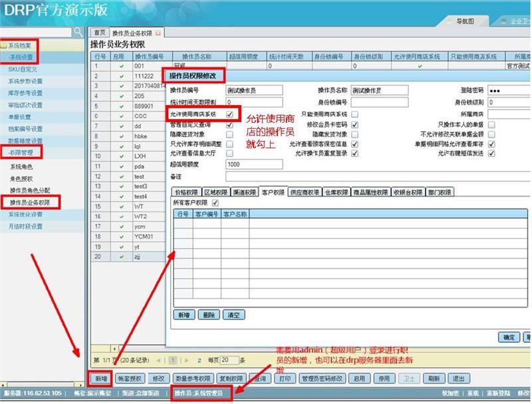Switch to the 渠道权限 tab
Screen dimensions: 532x404
pyautogui.click(x=244, y=192)
